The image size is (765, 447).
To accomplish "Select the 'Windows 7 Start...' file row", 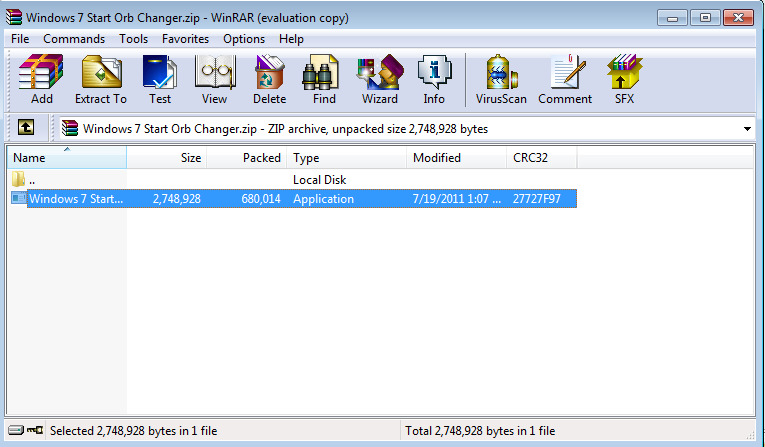I will [294, 199].
